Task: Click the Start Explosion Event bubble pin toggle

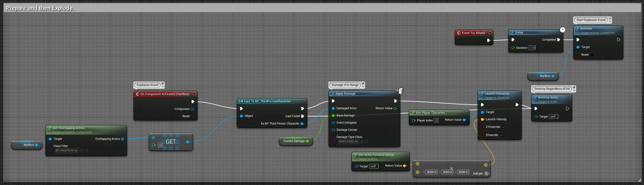Action: pyautogui.click(x=610, y=19)
